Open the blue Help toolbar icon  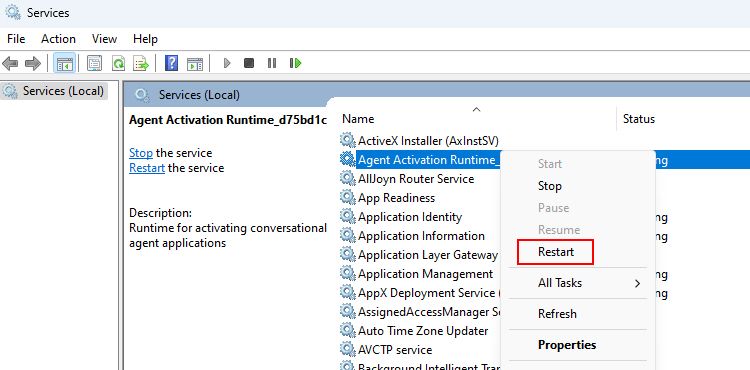(171, 63)
